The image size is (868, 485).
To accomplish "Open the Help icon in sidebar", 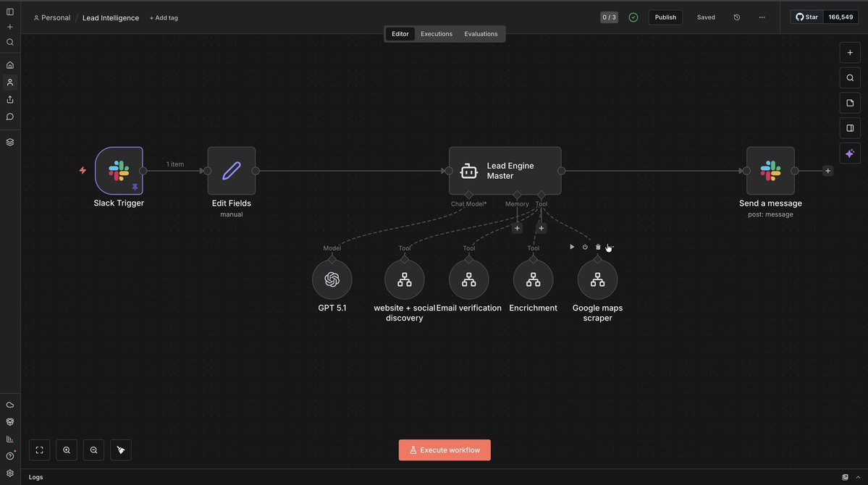I will pyautogui.click(x=10, y=456).
